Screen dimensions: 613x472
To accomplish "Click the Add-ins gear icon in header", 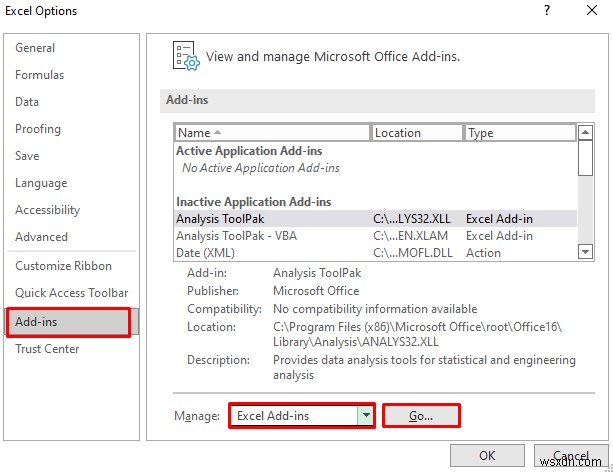I will (186, 56).
